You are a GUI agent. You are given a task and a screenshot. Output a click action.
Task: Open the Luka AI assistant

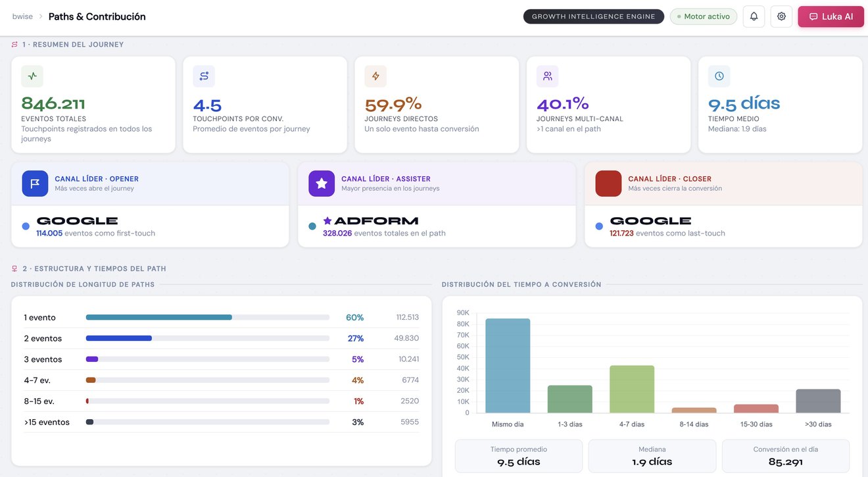click(831, 16)
